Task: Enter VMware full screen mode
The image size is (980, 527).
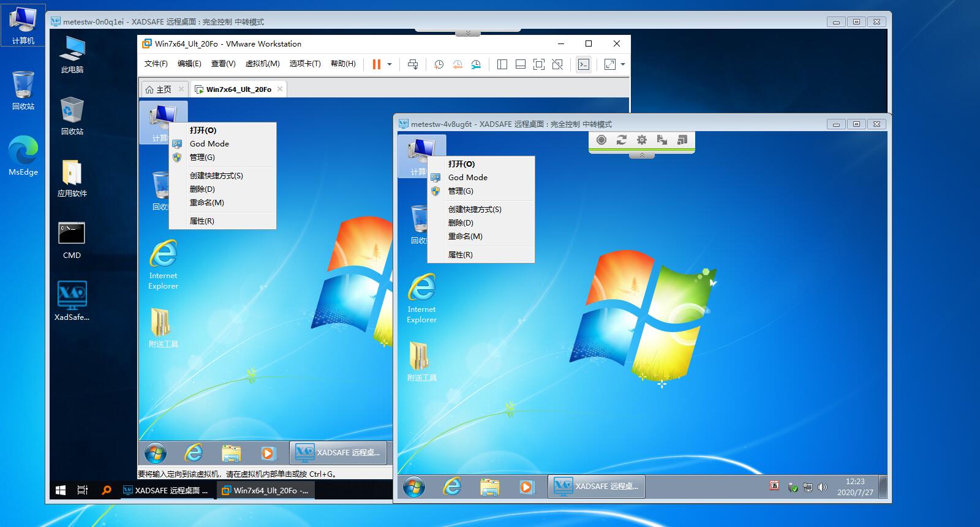Action: coord(539,64)
